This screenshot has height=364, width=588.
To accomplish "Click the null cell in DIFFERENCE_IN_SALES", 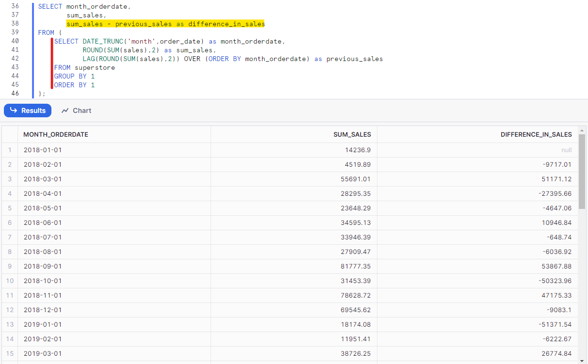I will pyautogui.click(x=566, y=150).
